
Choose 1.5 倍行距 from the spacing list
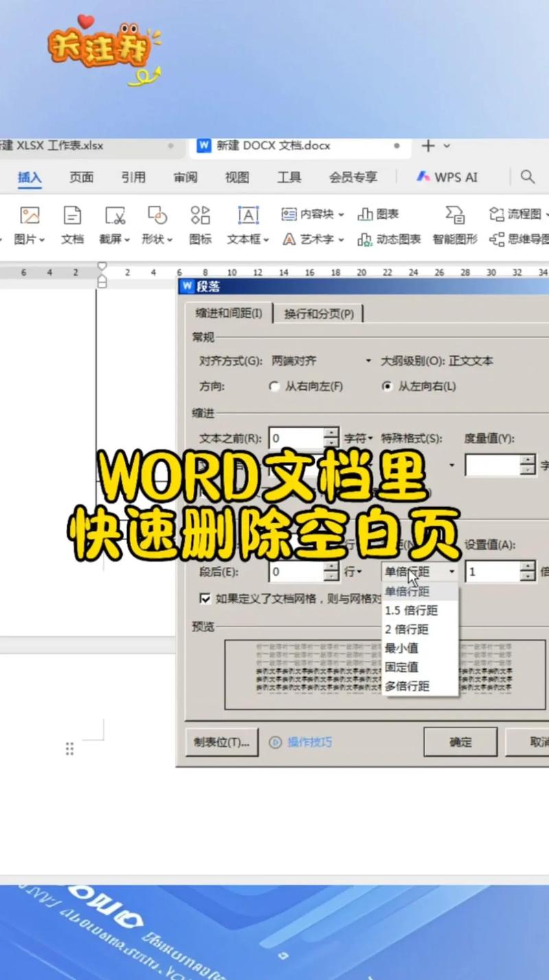pos(419,611)
